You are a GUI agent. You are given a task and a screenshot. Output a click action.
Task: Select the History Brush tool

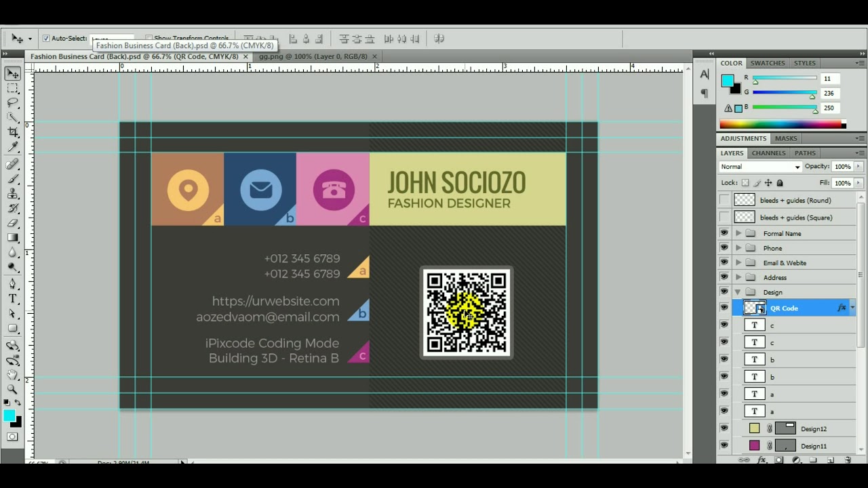tap(13, 208)
